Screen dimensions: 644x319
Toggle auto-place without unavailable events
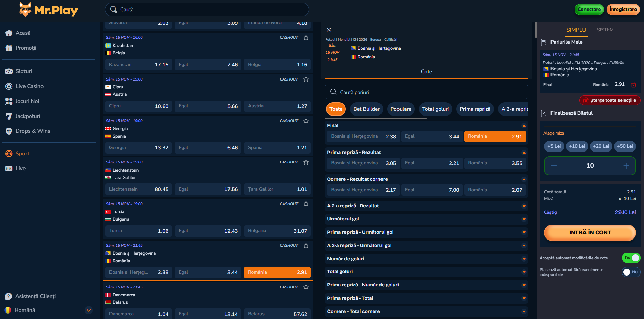point(631,272)
